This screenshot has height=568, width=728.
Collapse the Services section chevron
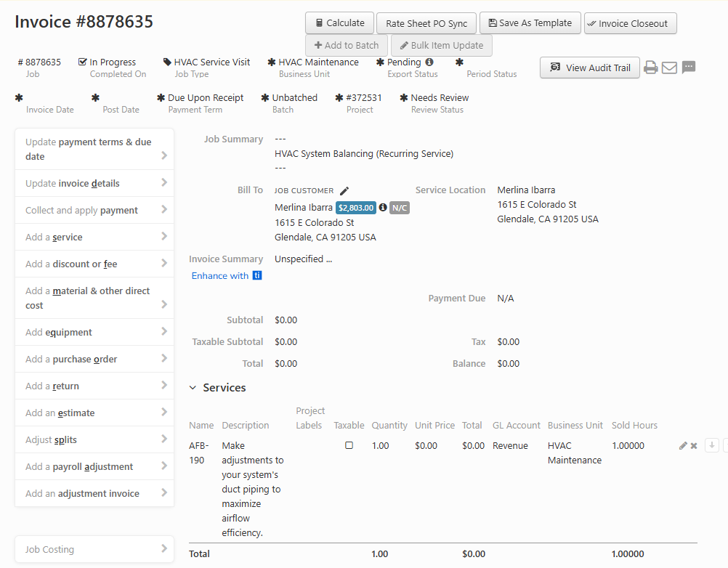click(x=193, y=387)
